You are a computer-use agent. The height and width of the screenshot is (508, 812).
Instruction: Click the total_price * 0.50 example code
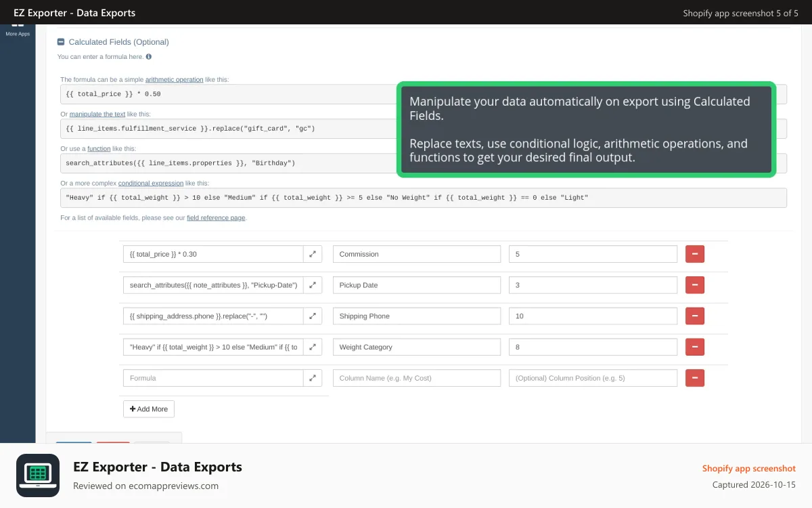[228, 94]
